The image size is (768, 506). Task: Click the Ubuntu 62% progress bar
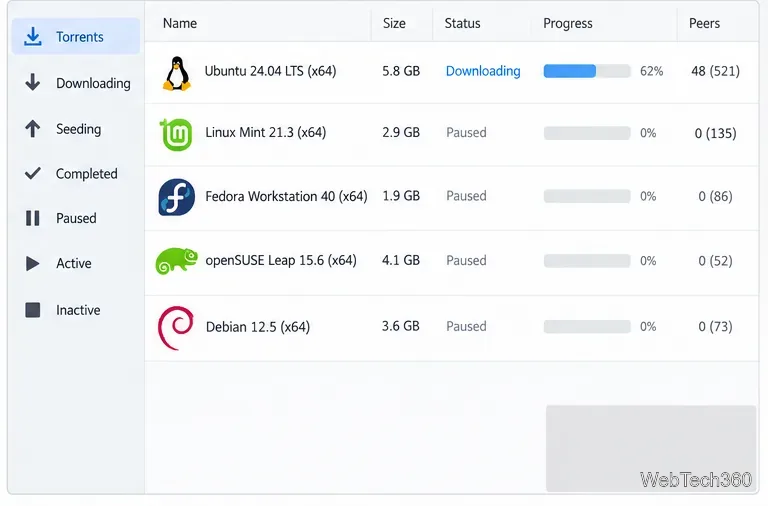[587, 71]
